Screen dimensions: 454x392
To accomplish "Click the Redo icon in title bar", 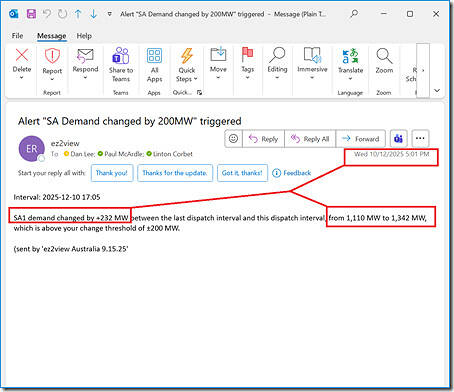I will coord(62,14).
